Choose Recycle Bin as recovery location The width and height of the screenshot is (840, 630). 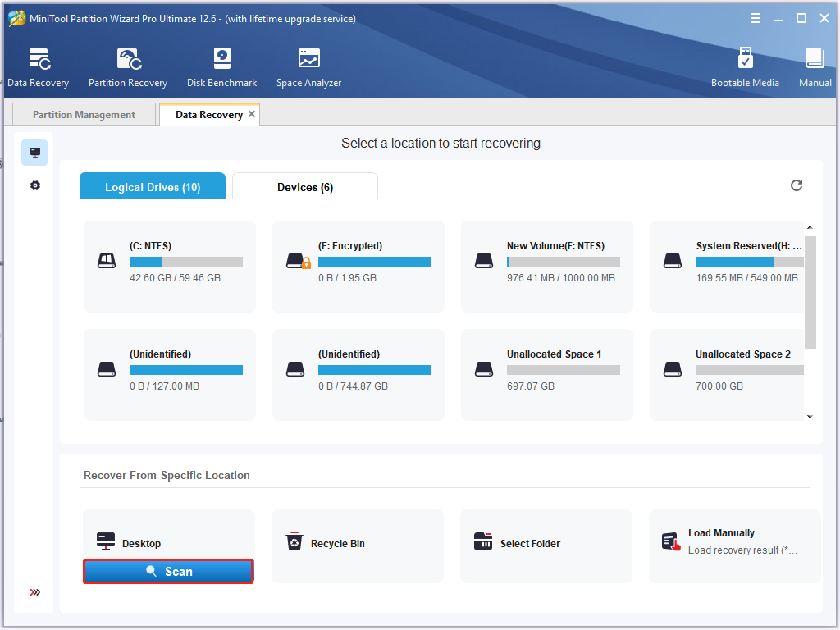pos(358,543)
